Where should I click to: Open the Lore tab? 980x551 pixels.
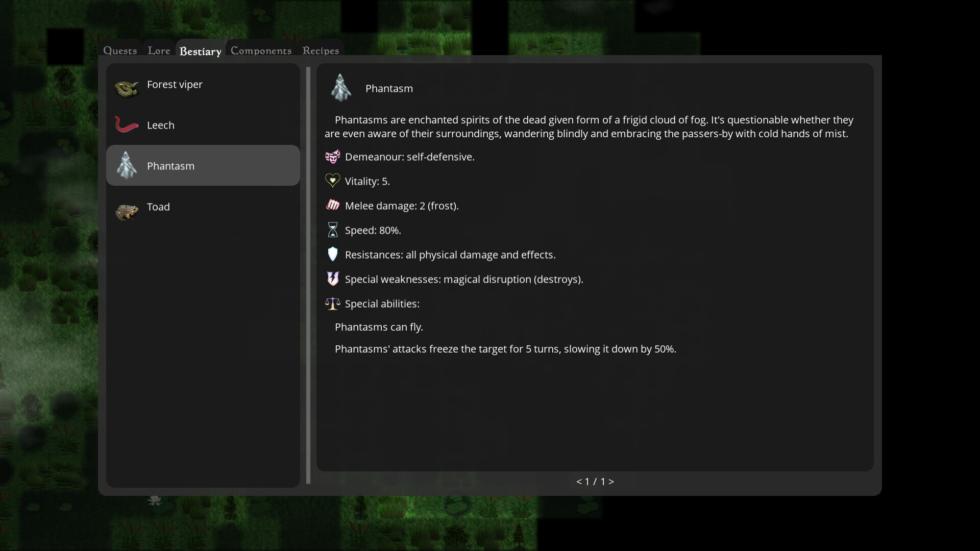pyautogui.click(x=159, y=51)
